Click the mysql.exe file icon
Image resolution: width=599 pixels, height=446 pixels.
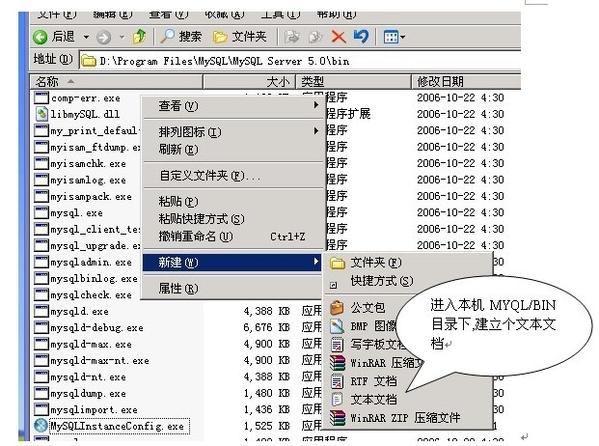[41, 213]
